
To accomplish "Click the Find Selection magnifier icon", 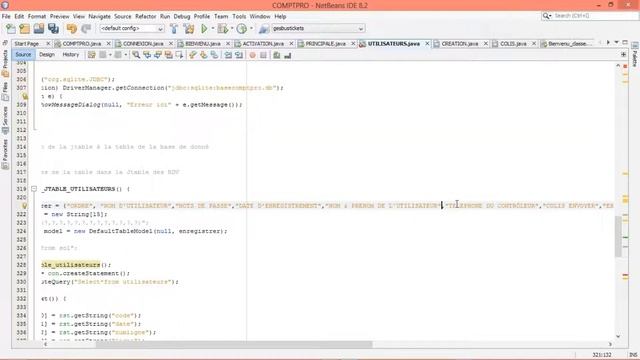I will (136, 55).
